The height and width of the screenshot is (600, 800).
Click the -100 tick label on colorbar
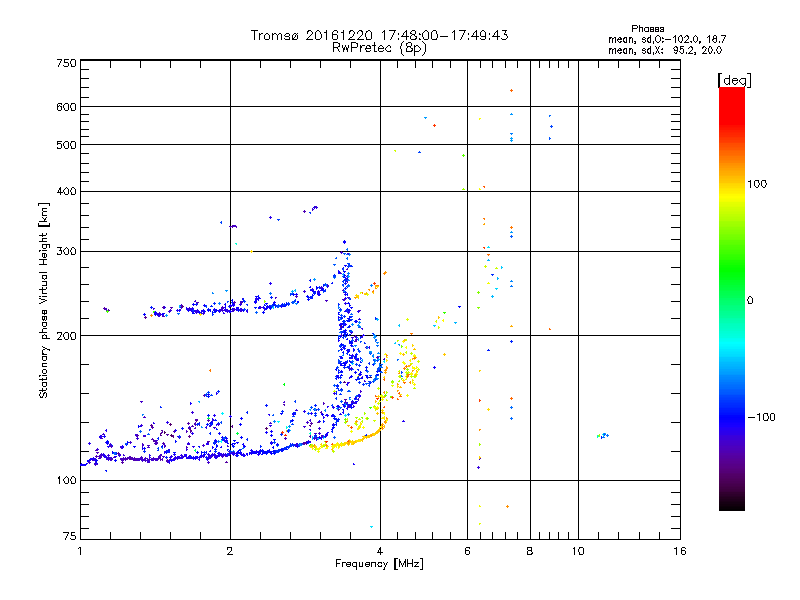763,416
